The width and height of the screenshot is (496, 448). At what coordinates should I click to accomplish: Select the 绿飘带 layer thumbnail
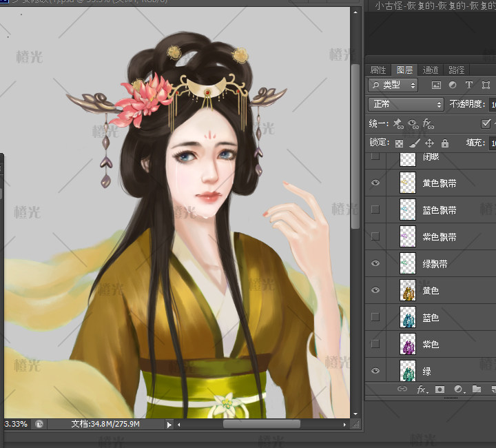click(409, 264)
